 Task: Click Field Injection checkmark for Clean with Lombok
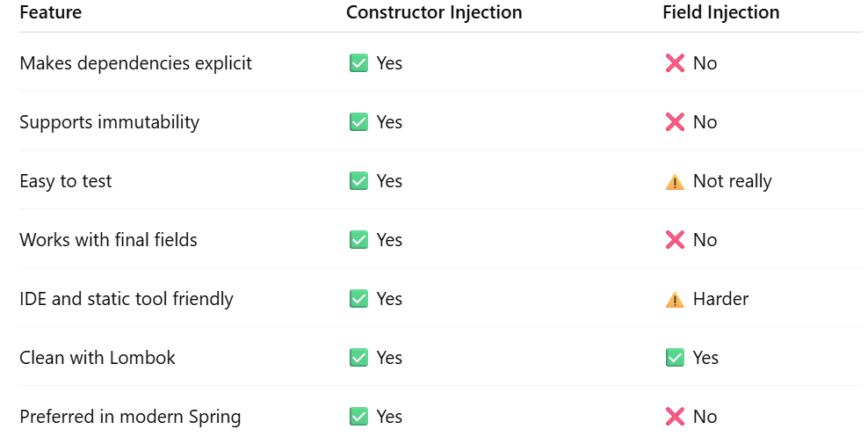pos(675,358)
